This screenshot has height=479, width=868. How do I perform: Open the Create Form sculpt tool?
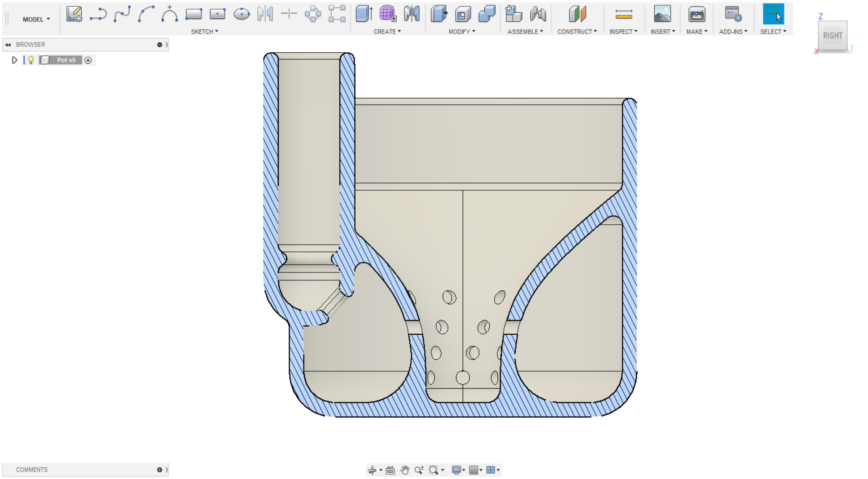tap(388, 14)
